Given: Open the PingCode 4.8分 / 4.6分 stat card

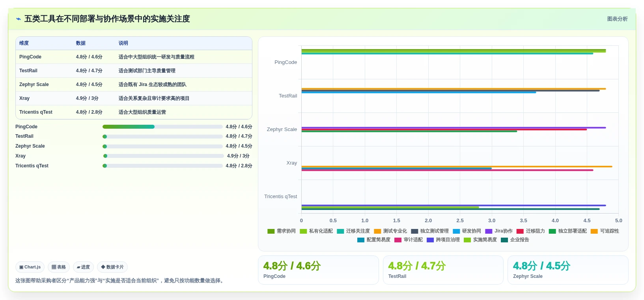Looking at the screenshot, I should point(318,270).
